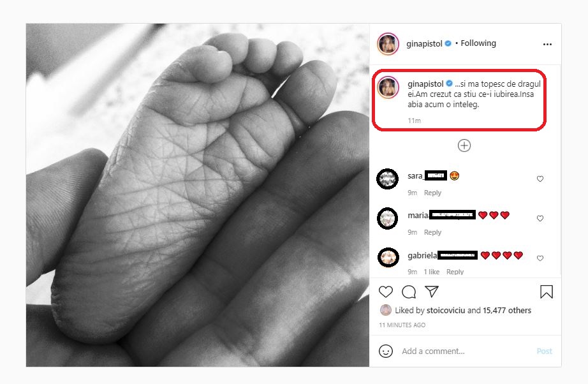Screen dimensions: 588x384
Task: Open comments via the speech bubble icon
Action: click(x=409, y=292)
